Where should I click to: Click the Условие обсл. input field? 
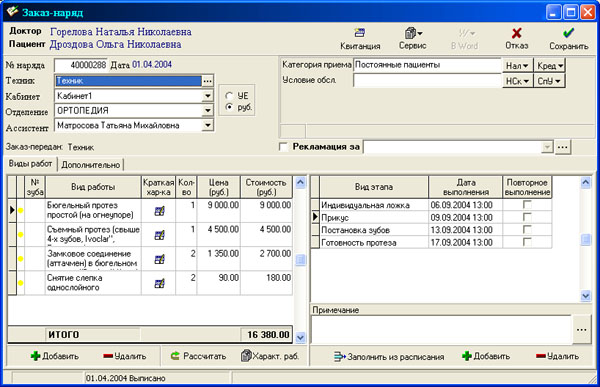(427, 81)
